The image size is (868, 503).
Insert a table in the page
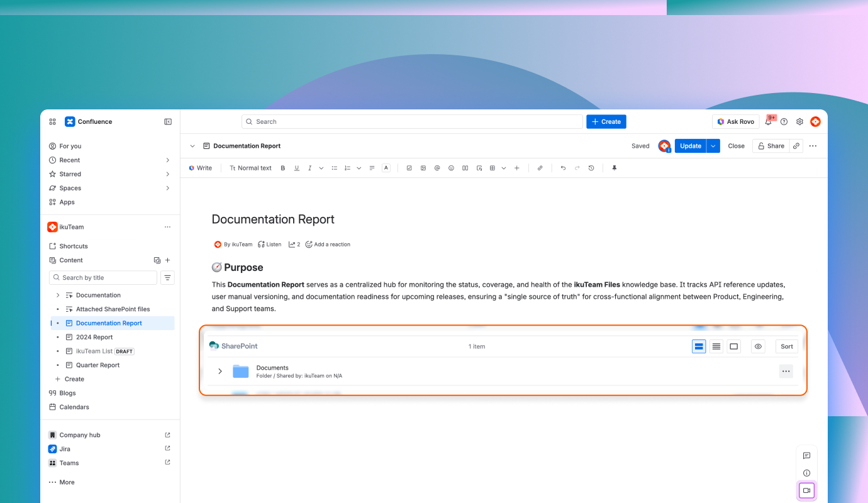pyautogui.click(x=492, y=168)
